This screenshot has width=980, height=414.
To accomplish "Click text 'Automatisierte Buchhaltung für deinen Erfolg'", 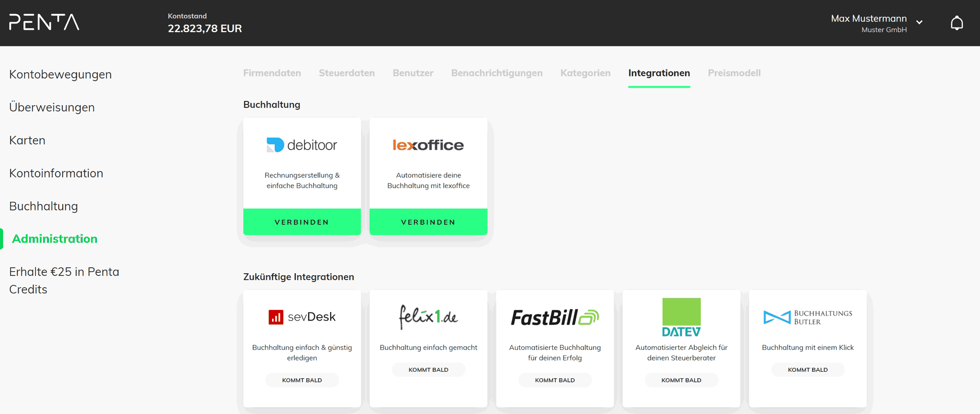I will coord(555,353).
